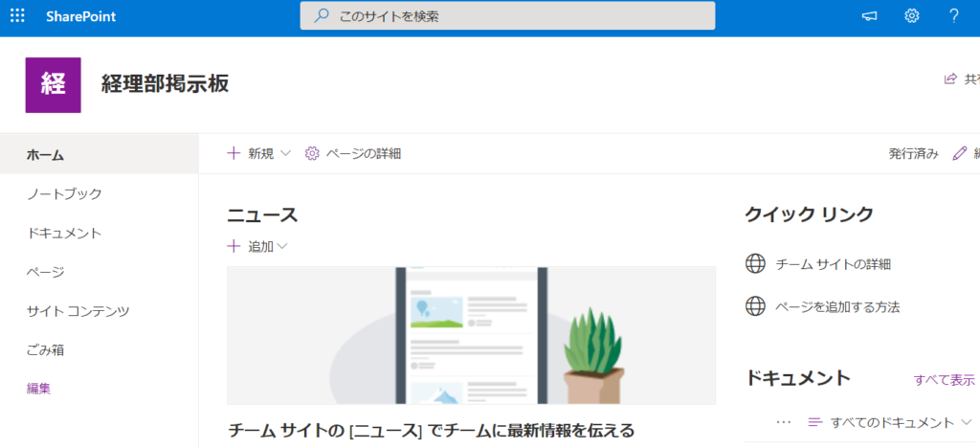980x448 pixels.
Task: Click the ページの詳細 gear icon
Action: (312, 154)
